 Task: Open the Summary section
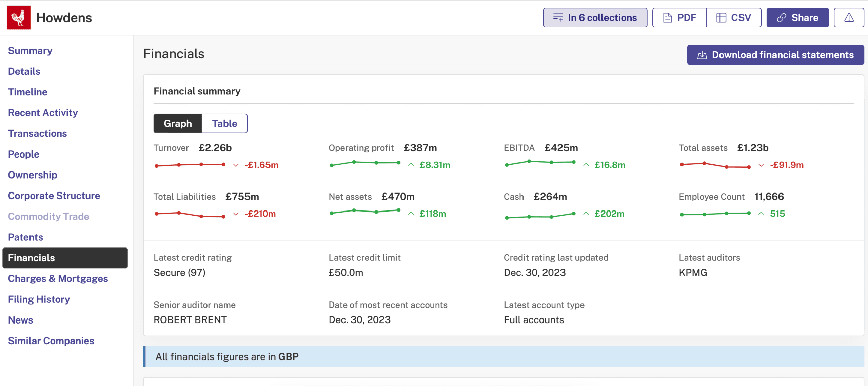[x=30, y=51]
